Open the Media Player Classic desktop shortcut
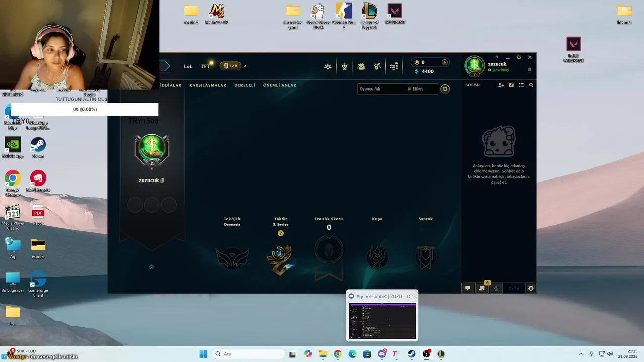The image size is (644, 362). pos(13,217)
